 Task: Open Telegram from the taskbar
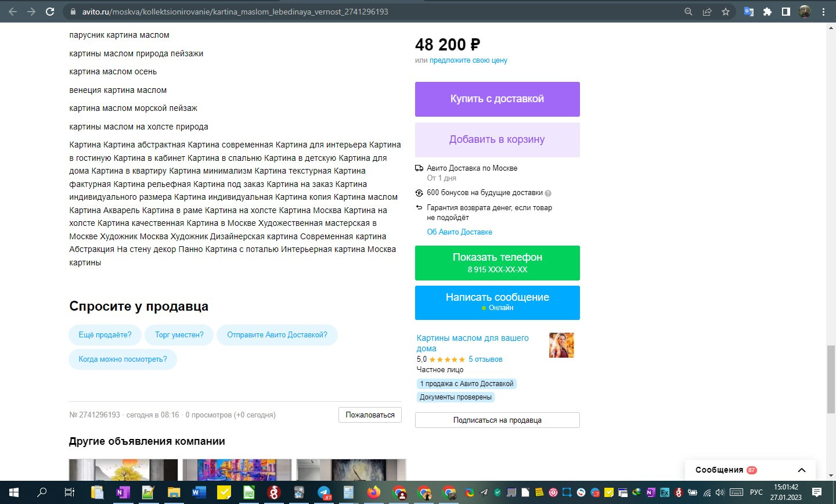point(324,492)
